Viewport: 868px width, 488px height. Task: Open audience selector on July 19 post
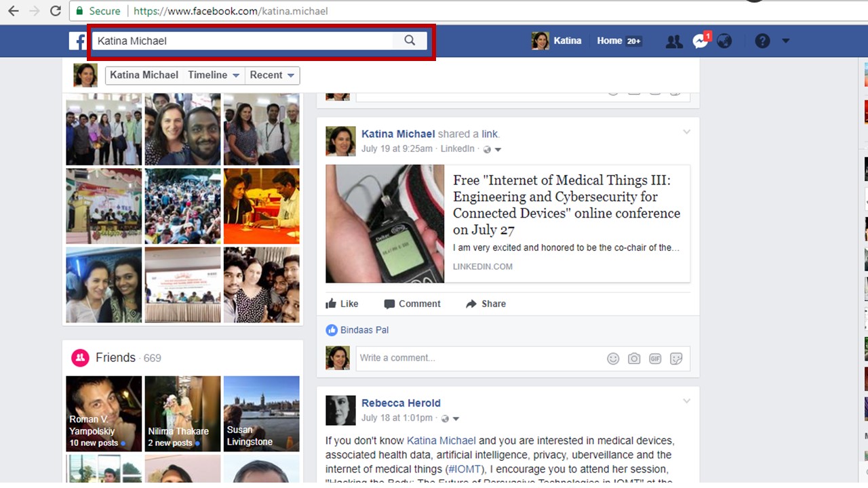pos(492,149)
